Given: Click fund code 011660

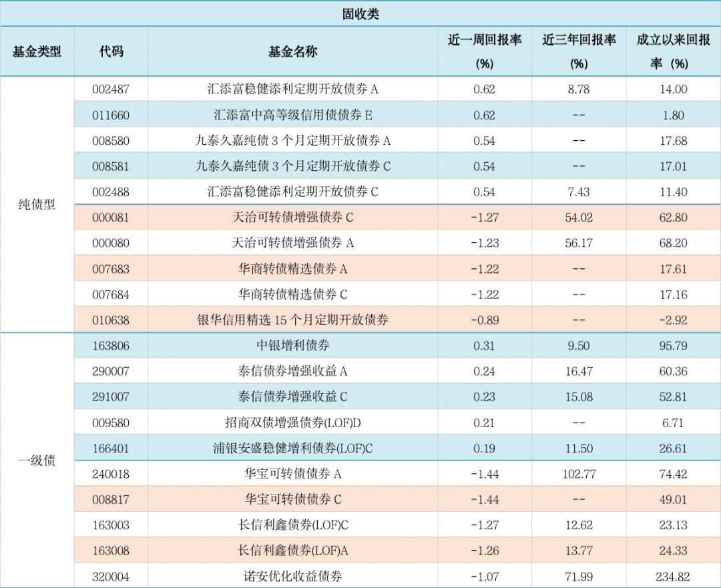Looking at the screenshot, I should (x=111, y=115).
